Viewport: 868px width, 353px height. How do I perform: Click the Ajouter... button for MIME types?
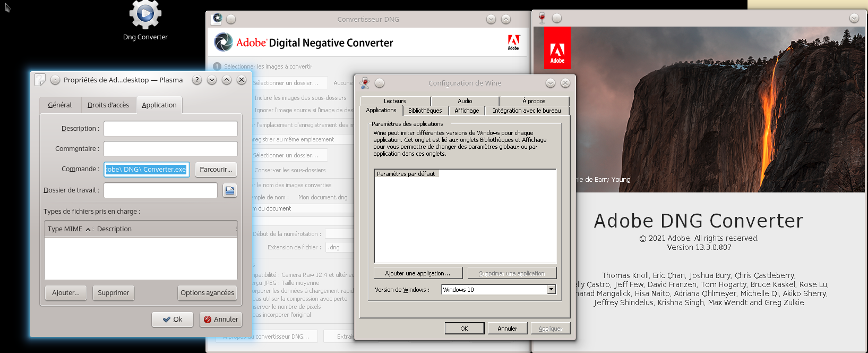click(66, 293)
